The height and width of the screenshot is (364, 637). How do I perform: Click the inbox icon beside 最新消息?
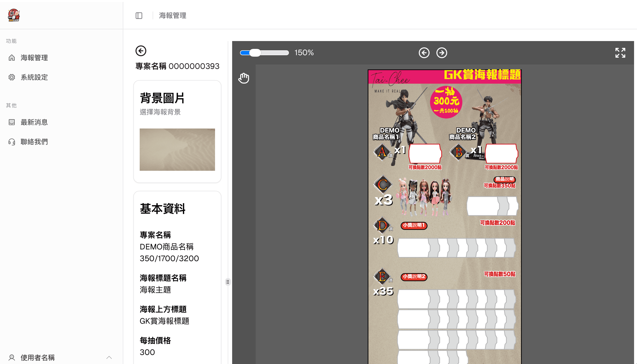[12, 122]
